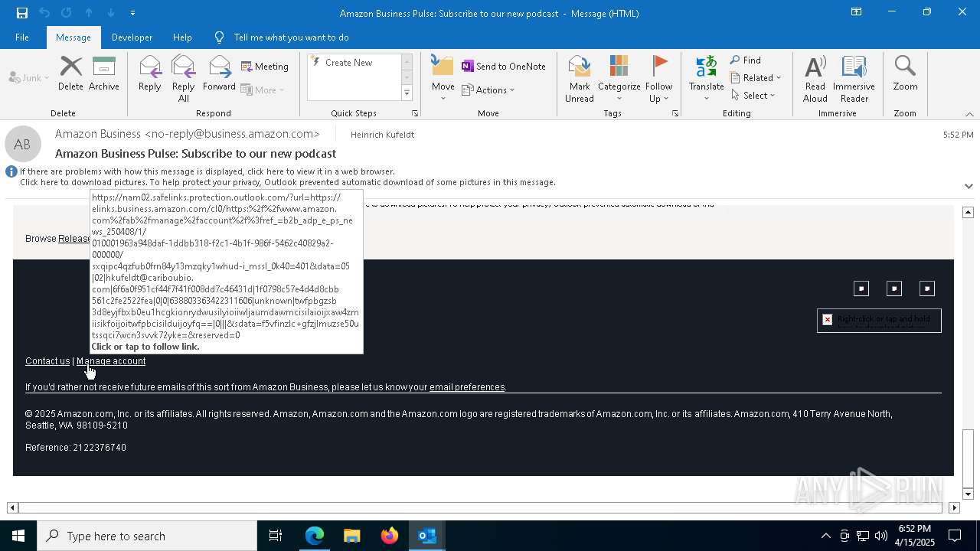Forward this message
The width and height of the screenshot is (980, 551).
[x=220, y=74]
